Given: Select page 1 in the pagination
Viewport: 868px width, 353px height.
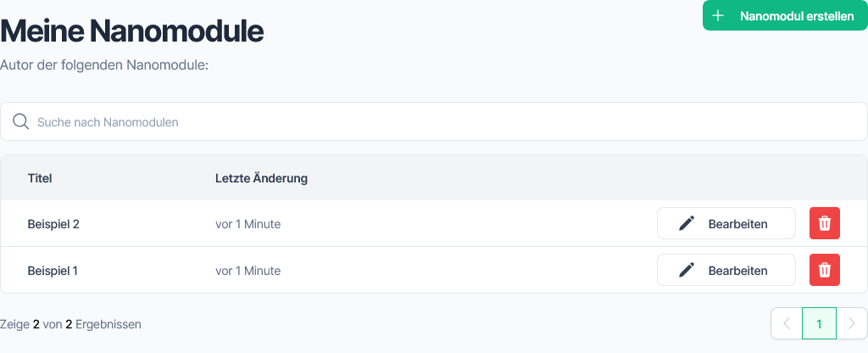Looking at the screenshot, I should coord(819,323).
